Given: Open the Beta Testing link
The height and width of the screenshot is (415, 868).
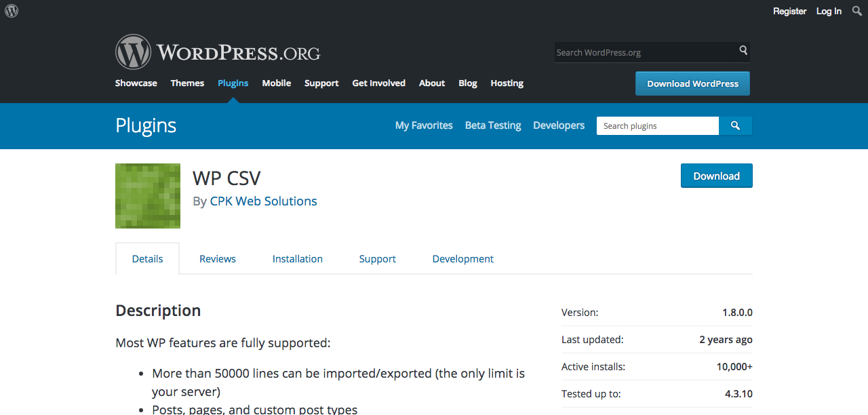Looking at the screenshot, I should pos(493,125).
